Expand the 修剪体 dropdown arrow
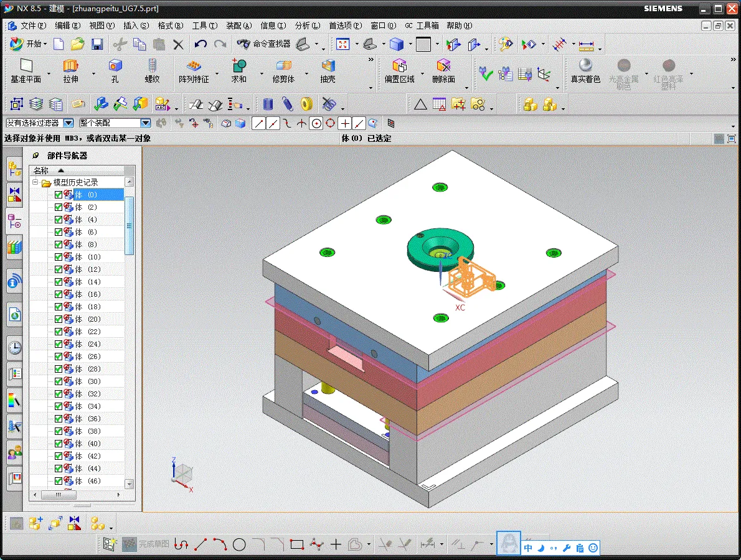 306,73
